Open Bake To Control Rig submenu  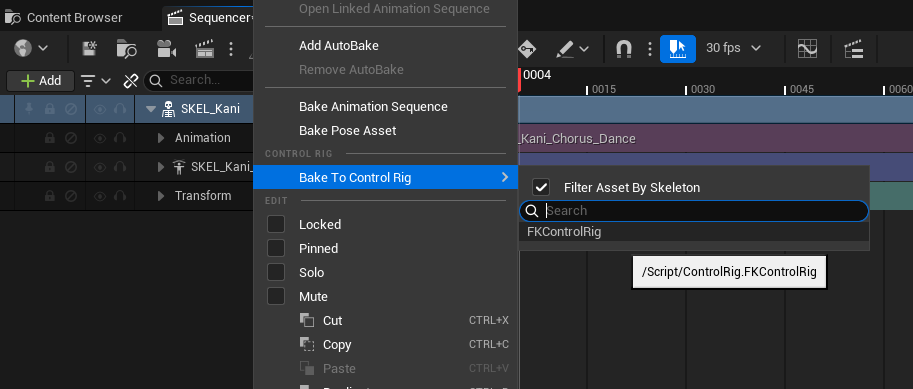coord(385,177)
